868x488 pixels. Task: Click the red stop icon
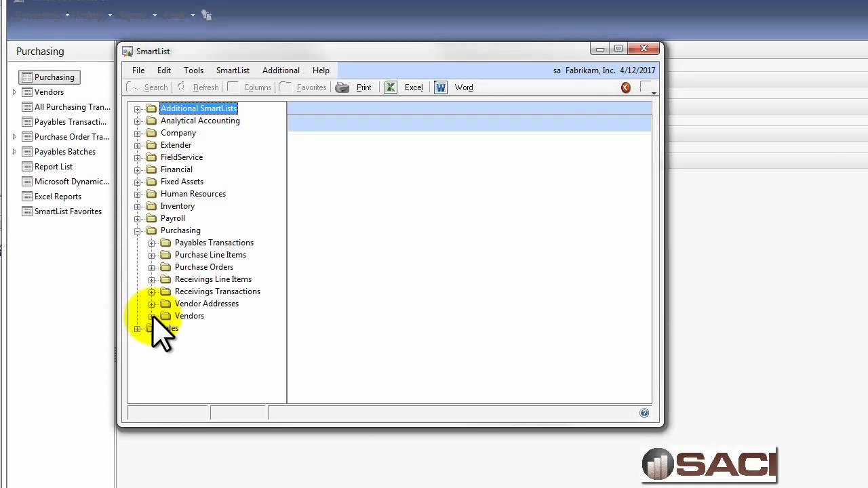tap(626, 87)
